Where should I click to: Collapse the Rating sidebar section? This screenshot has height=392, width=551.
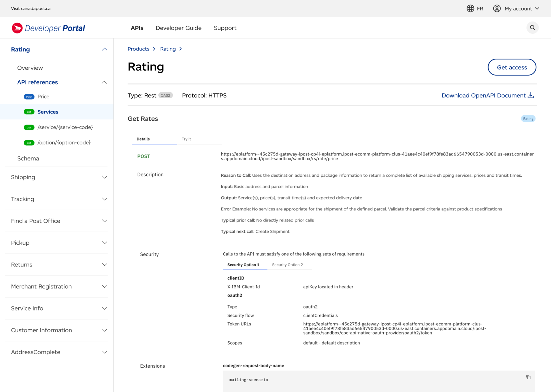click(x=105, y=49)
